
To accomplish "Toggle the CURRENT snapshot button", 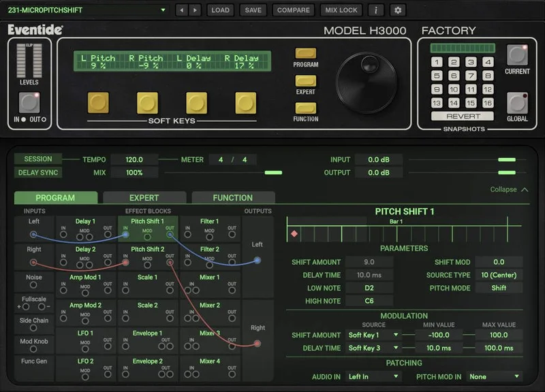I will tap(517, 55).
